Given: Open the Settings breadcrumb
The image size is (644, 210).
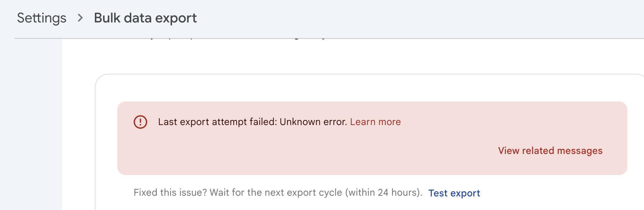Looking at the screenshot, I should pos(42,18).
